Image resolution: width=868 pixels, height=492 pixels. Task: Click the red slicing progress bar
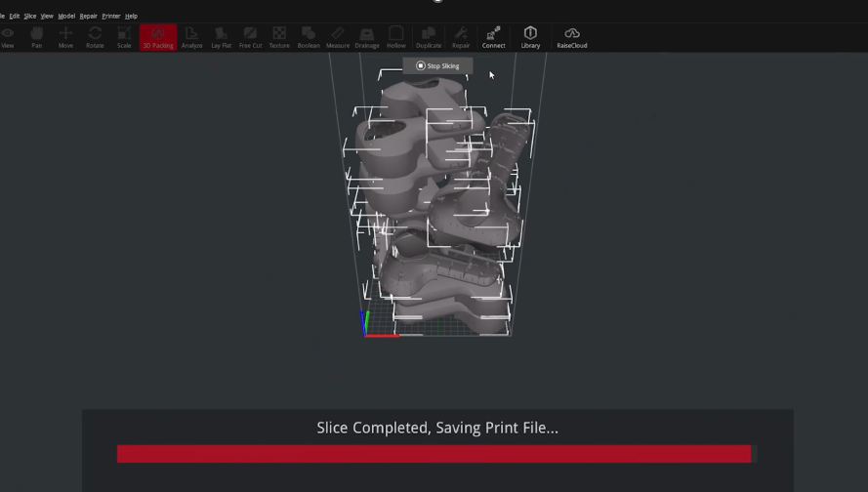pyautogui.click(x=434, y=454)
